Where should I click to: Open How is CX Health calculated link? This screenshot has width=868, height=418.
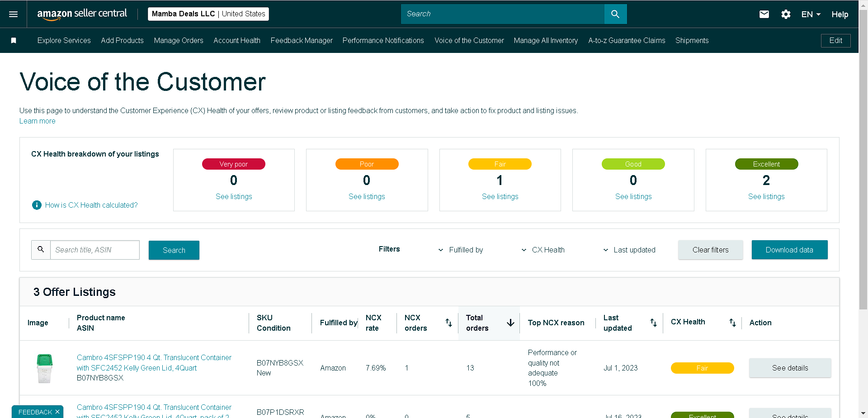91,205
